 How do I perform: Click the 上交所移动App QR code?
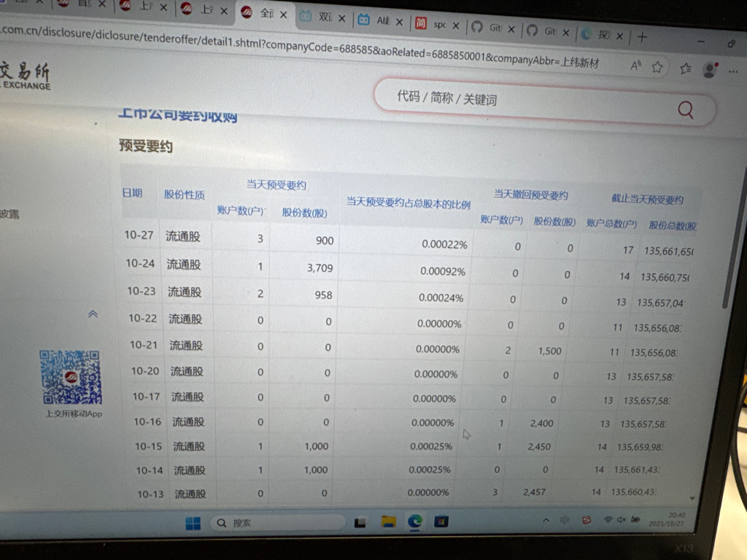tap(71, 377)
